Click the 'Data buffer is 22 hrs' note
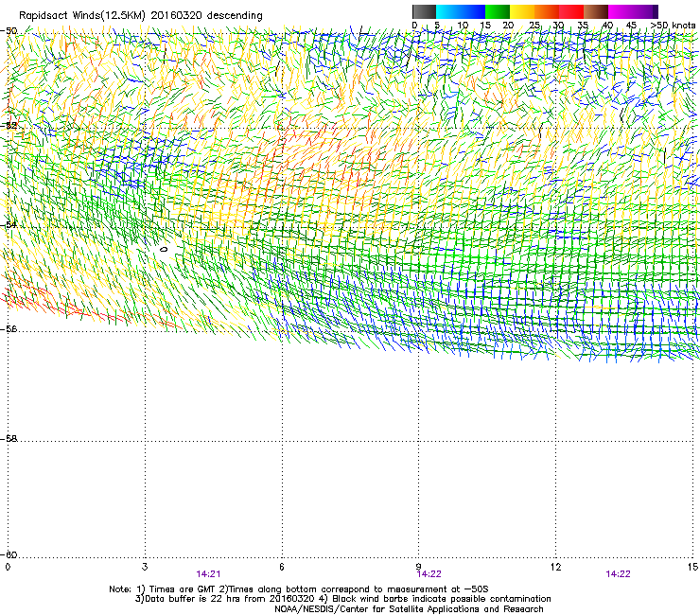The height and width of the screenshot is (615, 700). (192, 599)
